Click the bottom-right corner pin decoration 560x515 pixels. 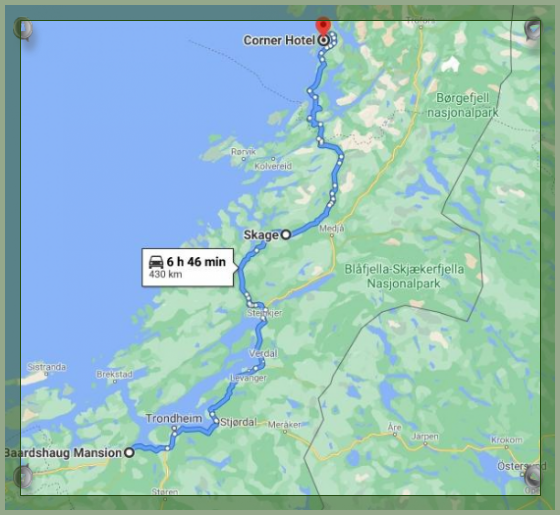(x=533, y=476)
